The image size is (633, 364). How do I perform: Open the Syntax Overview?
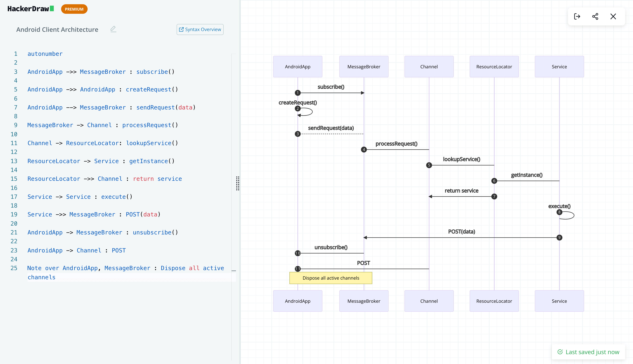(200, 29)
